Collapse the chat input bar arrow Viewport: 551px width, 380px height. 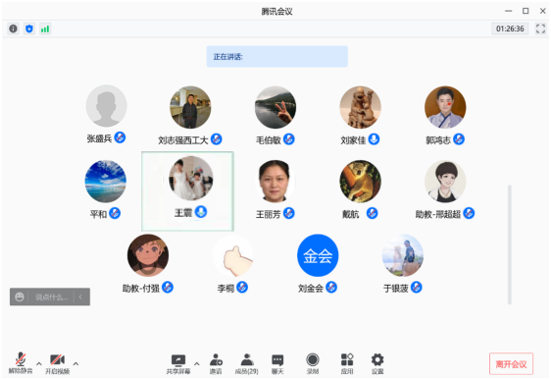tap(81, 297)
